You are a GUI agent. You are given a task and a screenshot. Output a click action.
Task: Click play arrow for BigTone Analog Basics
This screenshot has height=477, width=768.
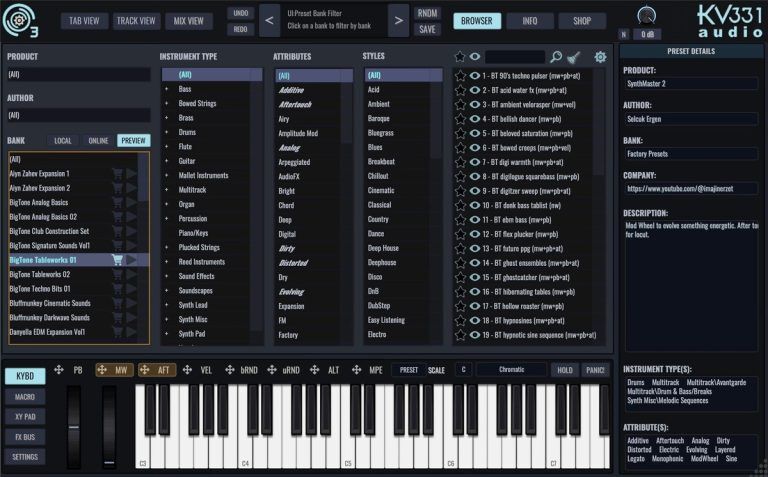[x=131, y=202]
